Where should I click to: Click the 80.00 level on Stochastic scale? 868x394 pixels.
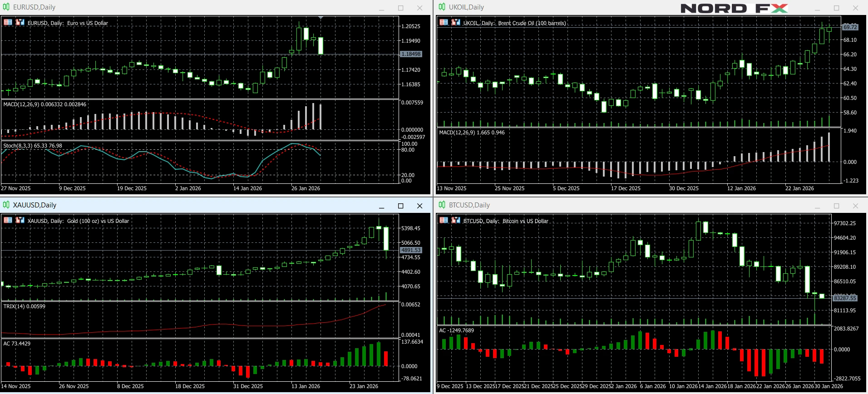(408, 150)
